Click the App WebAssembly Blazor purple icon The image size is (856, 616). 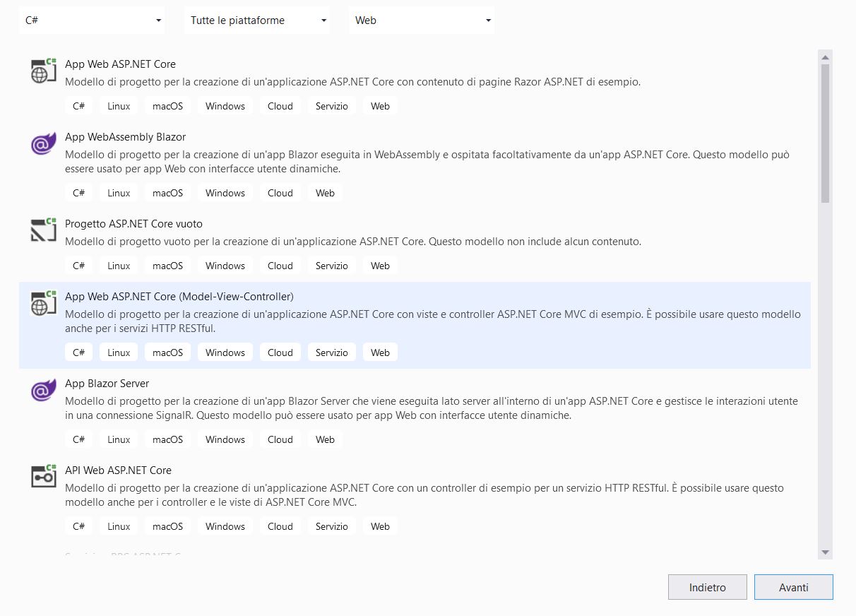tap(44, 143)
